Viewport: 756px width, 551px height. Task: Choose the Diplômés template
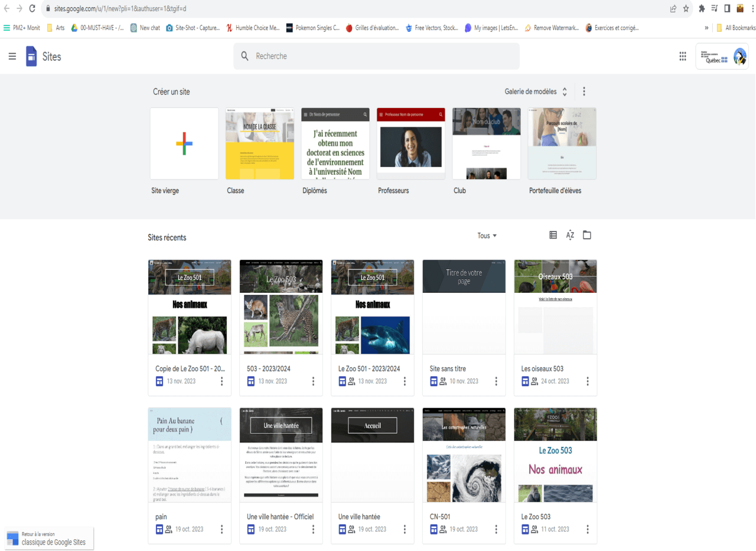[335, 144]
